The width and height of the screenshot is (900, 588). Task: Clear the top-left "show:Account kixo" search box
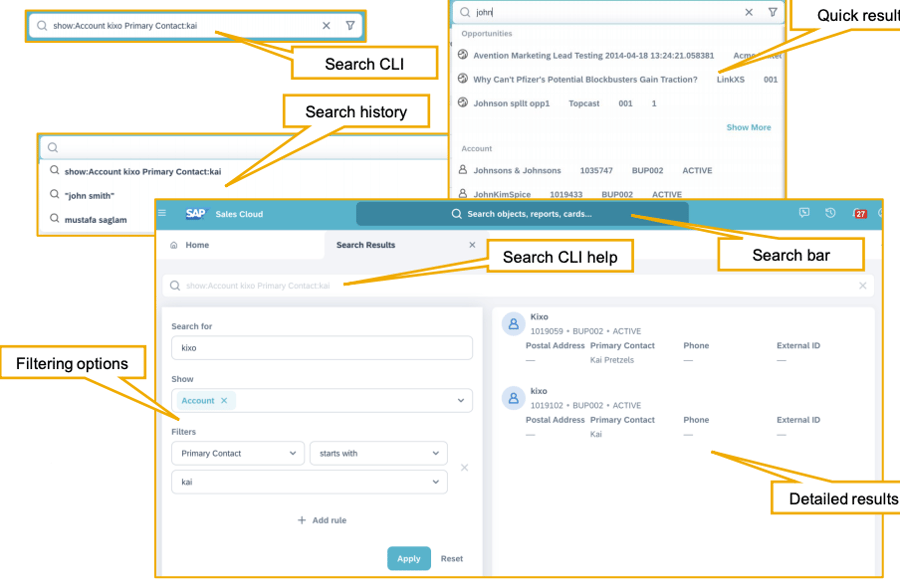click(326, 25)
